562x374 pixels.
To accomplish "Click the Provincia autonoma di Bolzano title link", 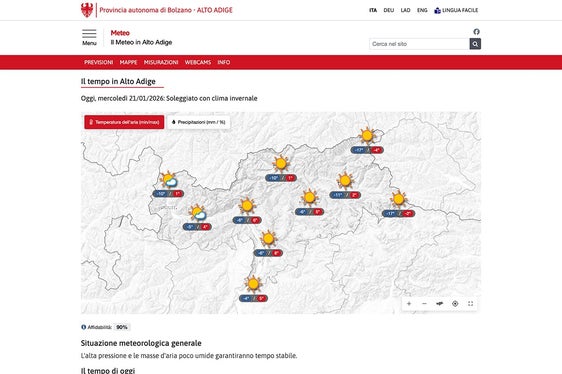I will coord(166,10).
